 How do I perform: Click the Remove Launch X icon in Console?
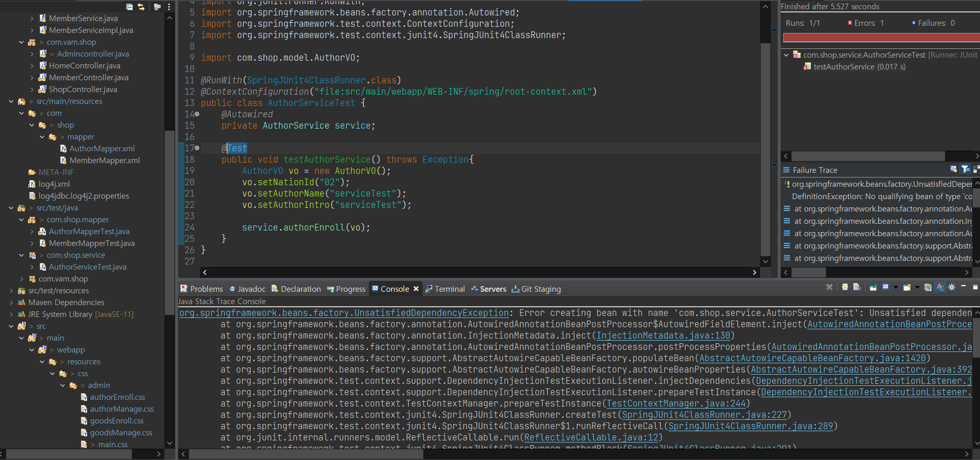click(x=829, y=287)
